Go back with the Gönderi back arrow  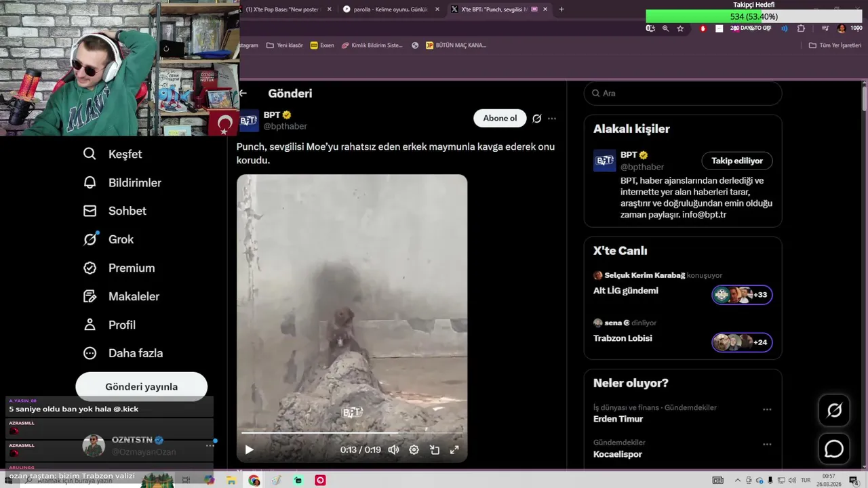click(243, 94)
